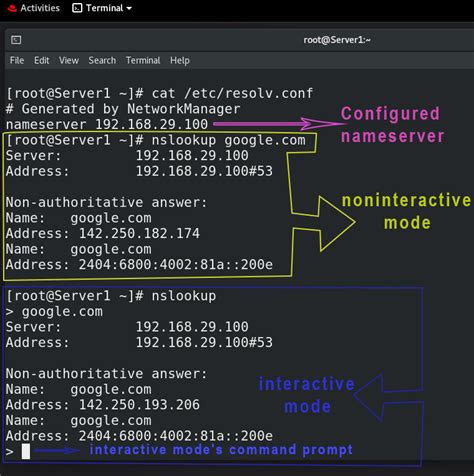This screenshot has width=474, height=476.
Task: Click the address 142.250.193.206
Action: (x=139, y=405)
